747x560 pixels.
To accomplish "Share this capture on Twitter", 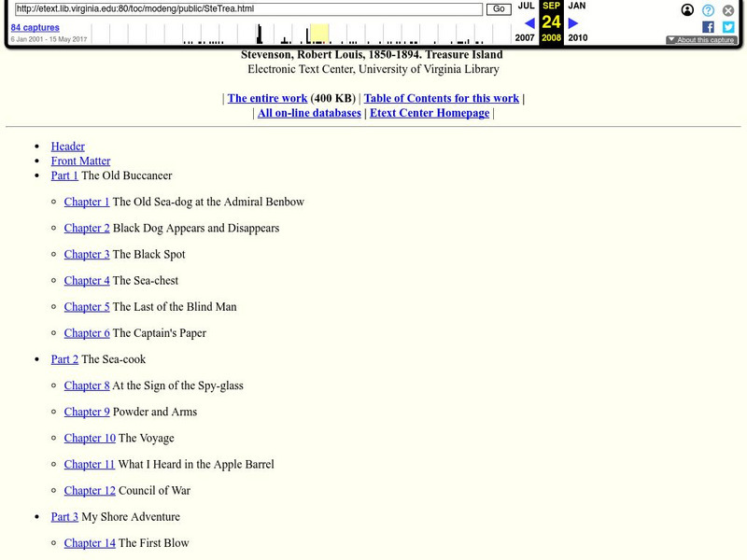I will [x=727, y=27].
